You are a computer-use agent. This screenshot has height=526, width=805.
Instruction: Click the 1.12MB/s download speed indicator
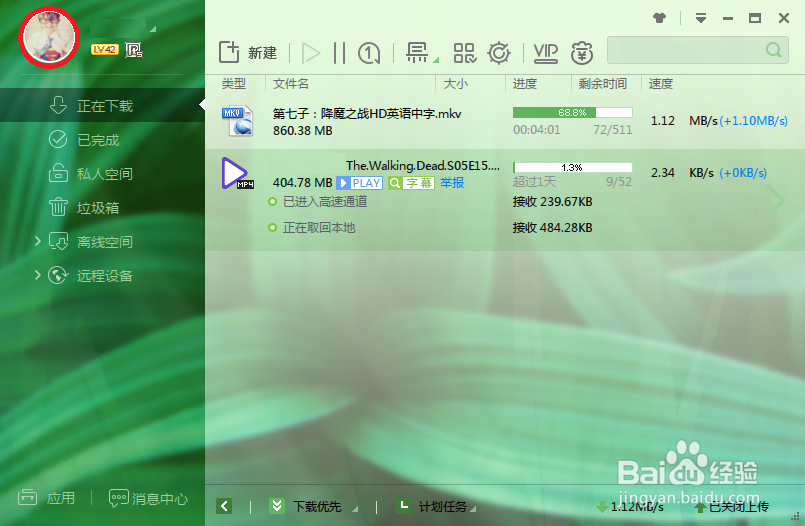click(630, 507)
